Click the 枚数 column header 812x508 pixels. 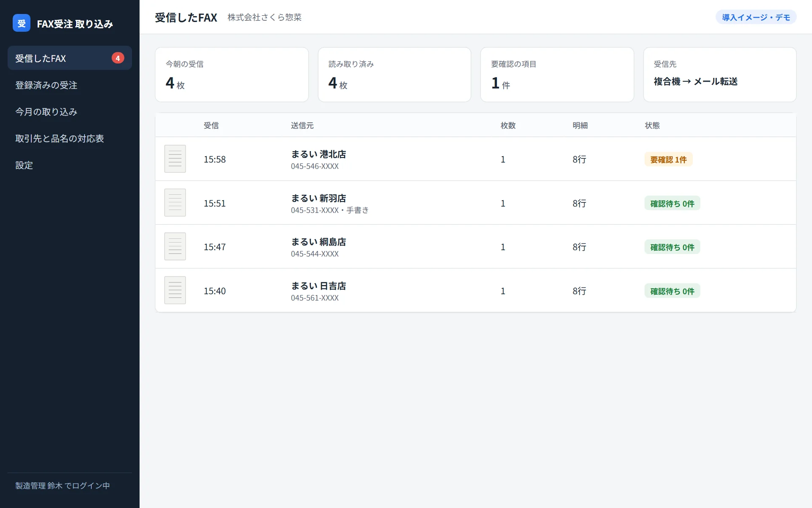click(508, 125)
